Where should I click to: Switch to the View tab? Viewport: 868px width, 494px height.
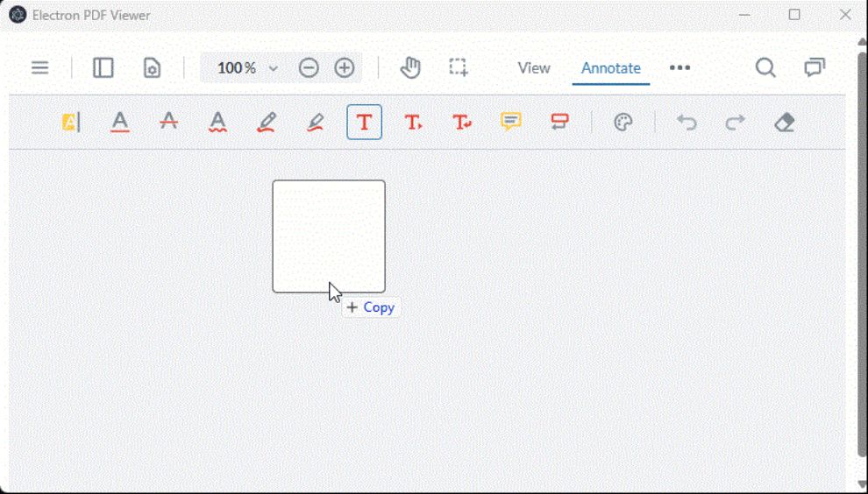pos(534,68)
